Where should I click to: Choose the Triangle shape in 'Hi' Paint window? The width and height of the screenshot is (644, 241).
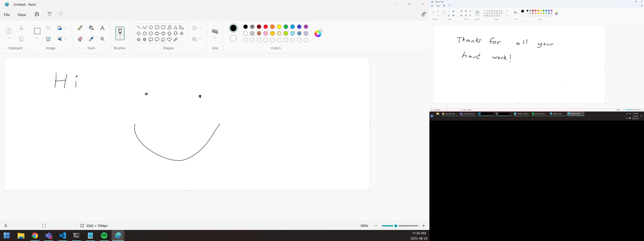point(175,27)
